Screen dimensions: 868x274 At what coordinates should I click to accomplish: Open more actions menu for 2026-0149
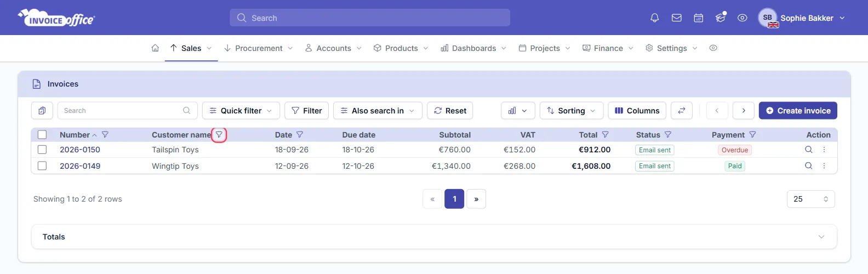pyautogui.click(x=824, y=165)
